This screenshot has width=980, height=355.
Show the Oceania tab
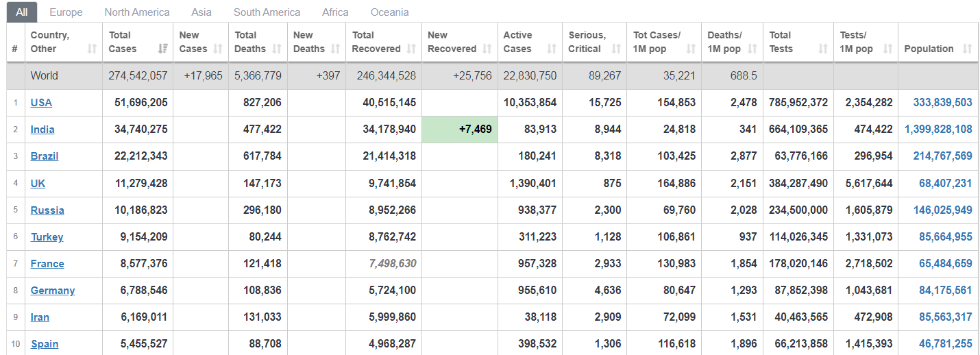(x=390, y=12)
